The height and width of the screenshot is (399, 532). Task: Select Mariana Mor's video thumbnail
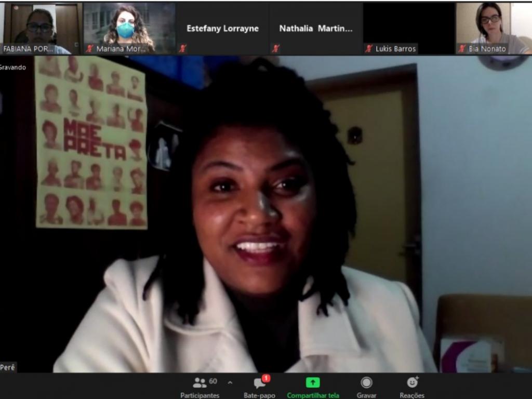129,29
